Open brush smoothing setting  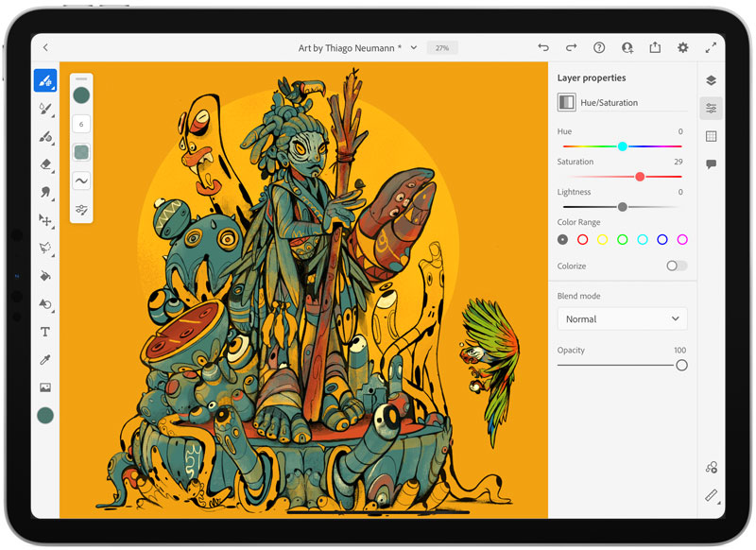click(81, 180)
